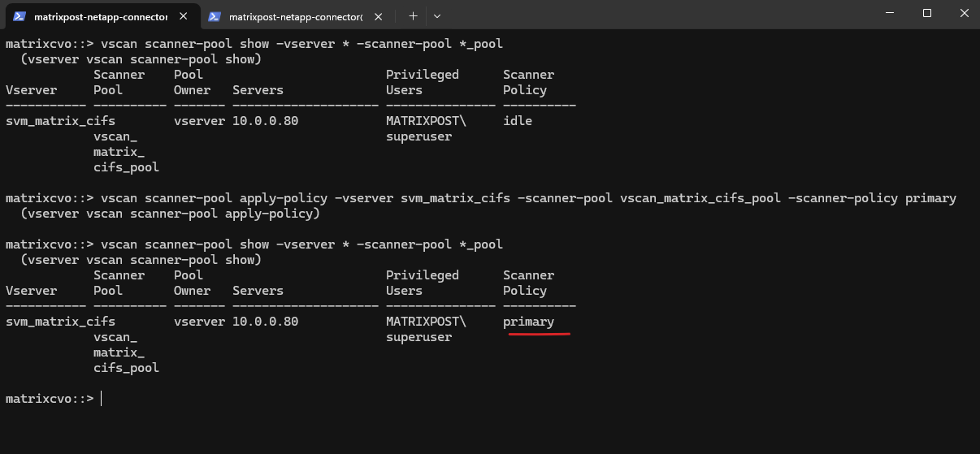Click svm_matrix_cifs in the second table
The image size is (980, 454).
(60, 322)
